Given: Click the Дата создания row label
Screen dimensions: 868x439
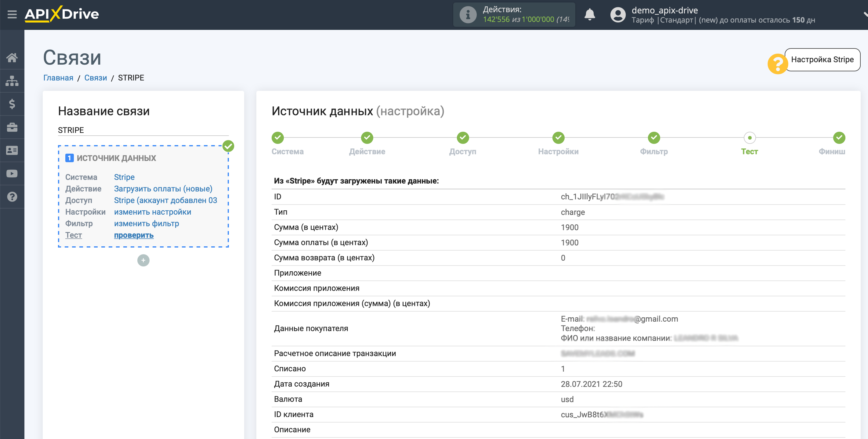Looking at the screenshot, I should (x=302, y=384).
